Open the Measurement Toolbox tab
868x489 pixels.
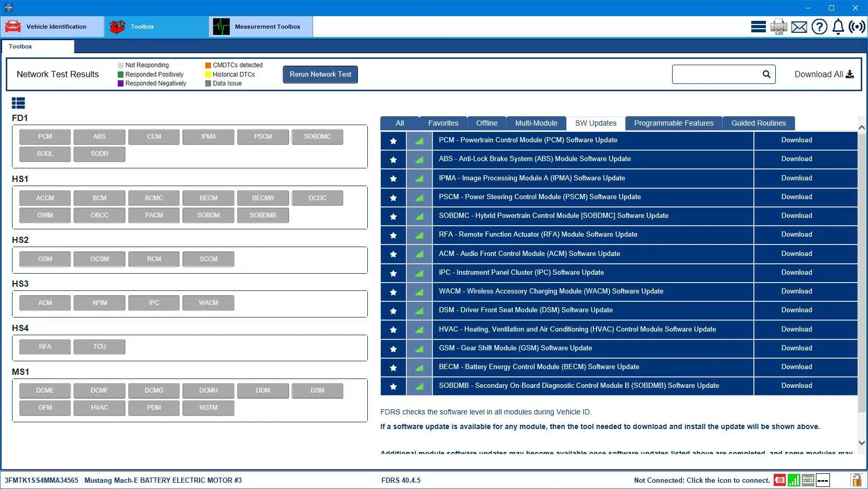[x=261, y=27]
